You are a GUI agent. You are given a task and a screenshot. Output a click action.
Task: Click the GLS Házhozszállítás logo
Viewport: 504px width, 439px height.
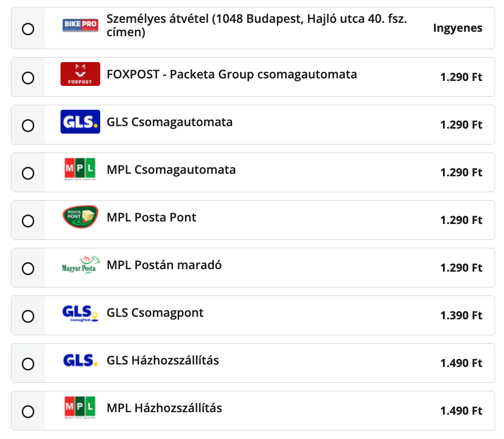80,361
